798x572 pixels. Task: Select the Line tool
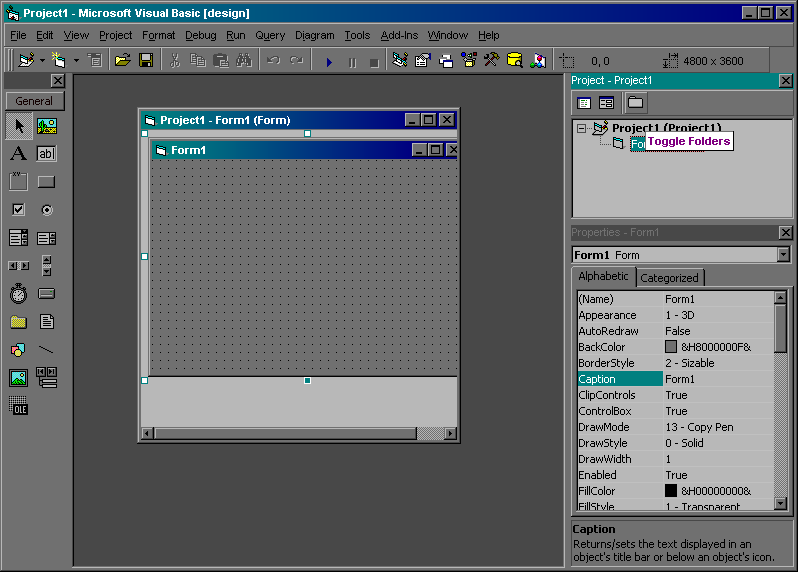[46, 349]
